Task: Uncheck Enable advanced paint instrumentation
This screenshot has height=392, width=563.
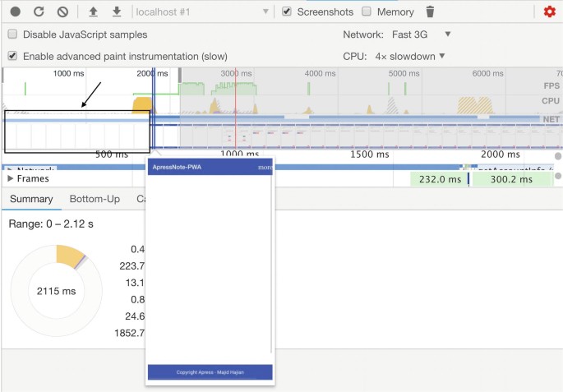Action: [x=12, y=56]
